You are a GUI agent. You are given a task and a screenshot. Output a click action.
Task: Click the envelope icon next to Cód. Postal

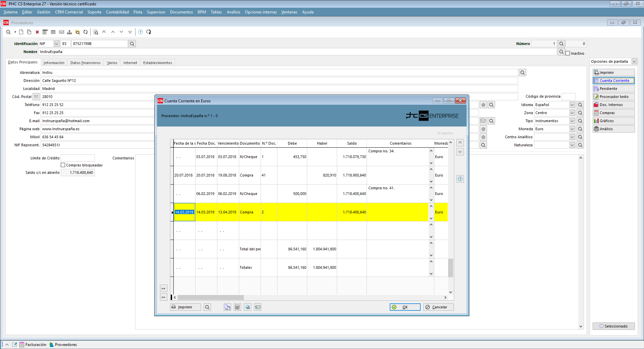point(36,97)
